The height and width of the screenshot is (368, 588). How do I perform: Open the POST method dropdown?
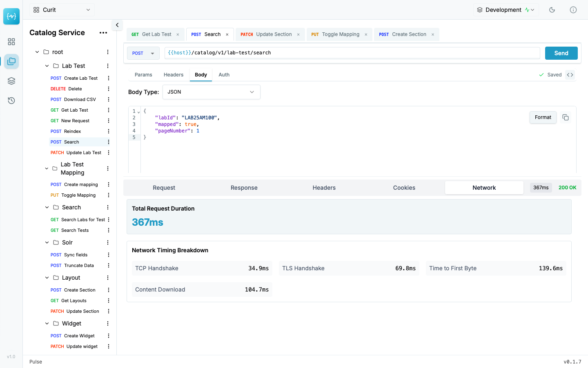pyautogui.click(x=143, y=53)
